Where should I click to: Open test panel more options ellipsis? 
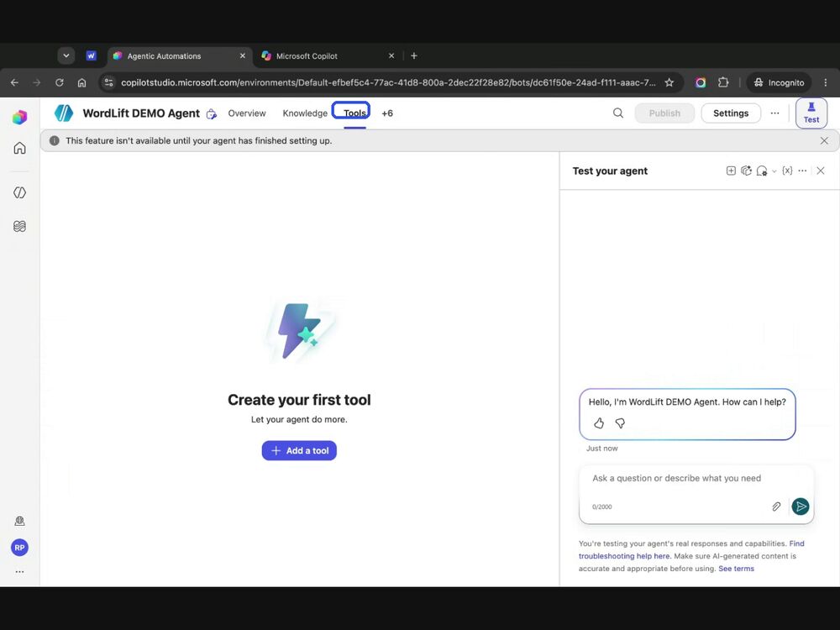[802, 171]
